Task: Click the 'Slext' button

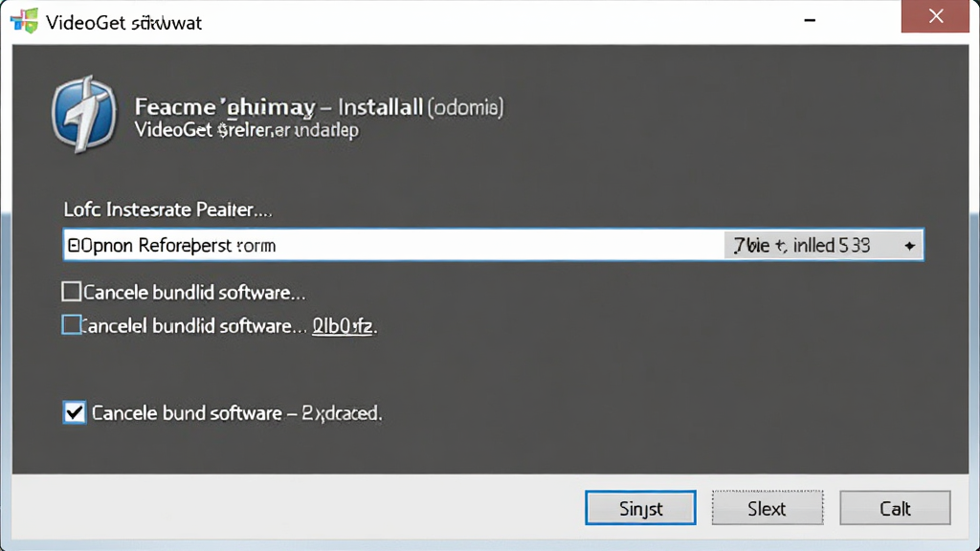Action: (x=767, y=508)
